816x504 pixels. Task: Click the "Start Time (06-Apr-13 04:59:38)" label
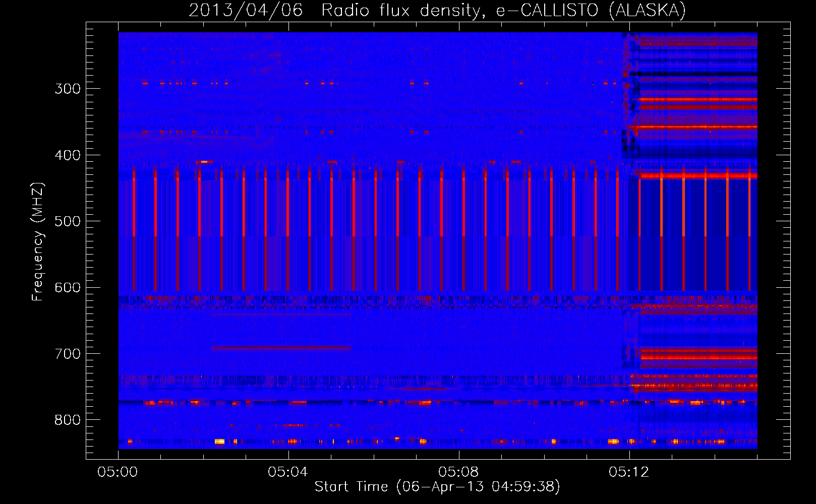click(x=437, y=486)
